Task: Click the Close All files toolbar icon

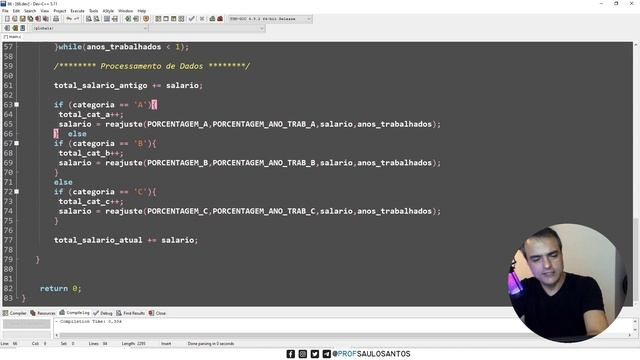Action: point(46,19)
